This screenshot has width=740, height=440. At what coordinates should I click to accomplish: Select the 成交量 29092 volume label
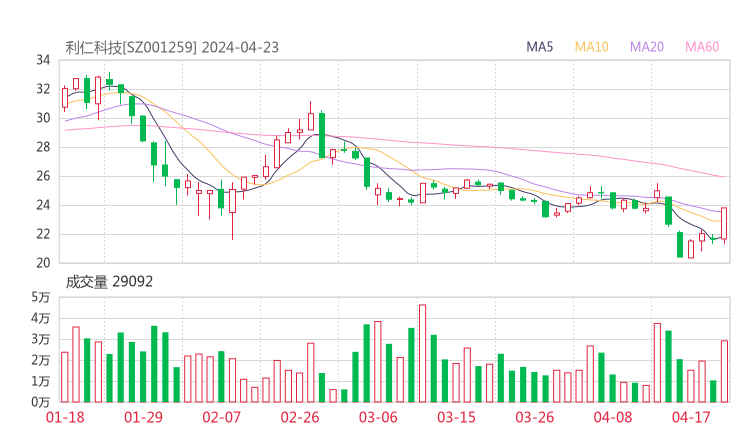pyautogui.click(x=109, y=282)
